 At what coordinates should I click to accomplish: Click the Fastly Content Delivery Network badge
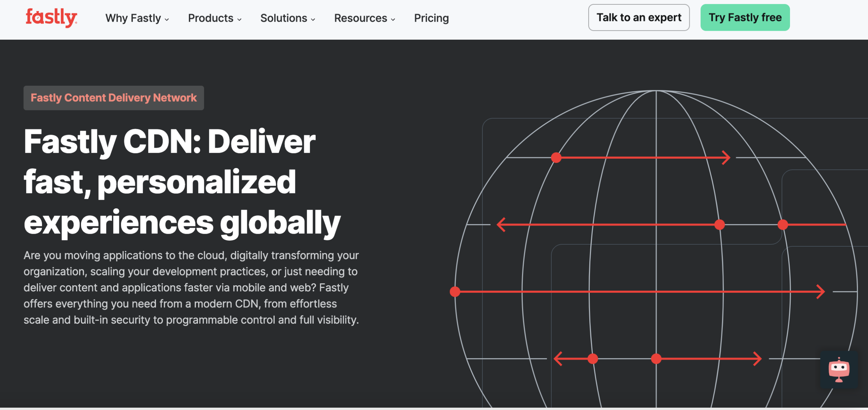click(x=113, y=98)
